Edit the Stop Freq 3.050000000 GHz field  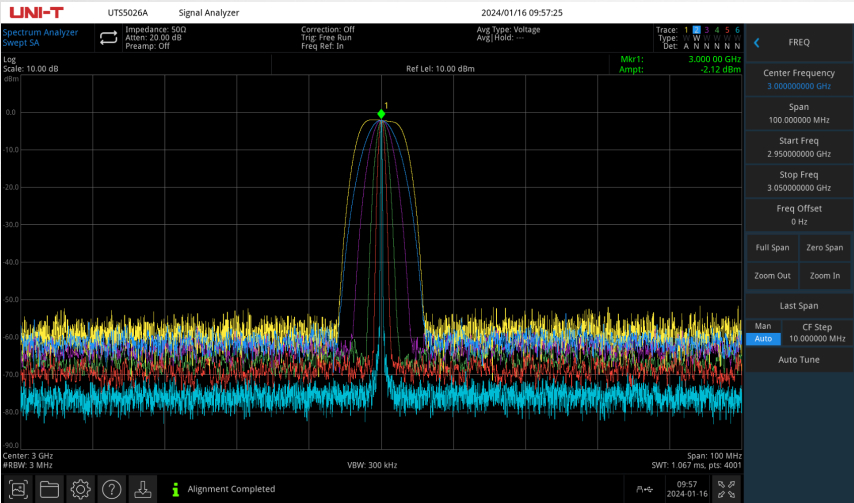click(x=799, y=181)
